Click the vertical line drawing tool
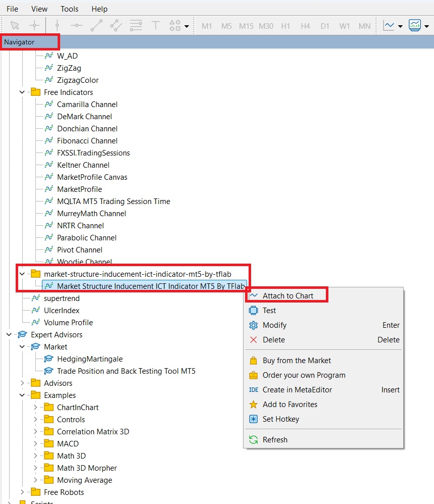The image size is (434, 504). (x=57, y=25)
